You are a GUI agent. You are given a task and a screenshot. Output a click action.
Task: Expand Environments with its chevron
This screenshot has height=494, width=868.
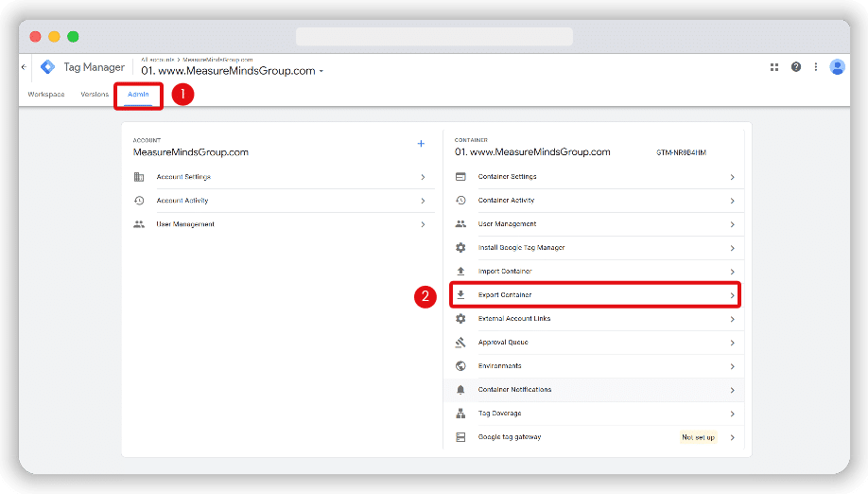733,366
